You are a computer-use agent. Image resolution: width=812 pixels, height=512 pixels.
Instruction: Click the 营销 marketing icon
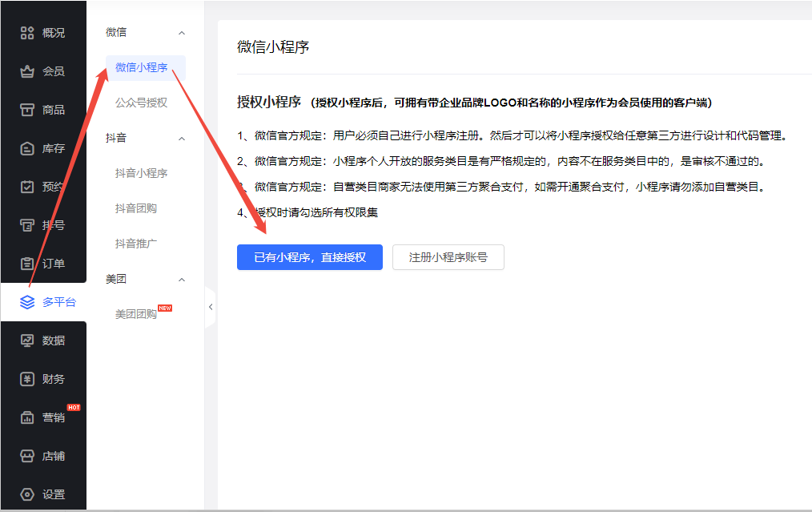point(27,417)
